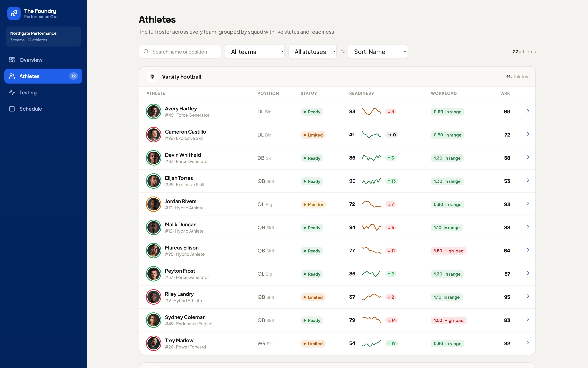Screen dimensions: 588x368
Task: Click Trey Marlow's up 19 trend badge
Action: 391,343
